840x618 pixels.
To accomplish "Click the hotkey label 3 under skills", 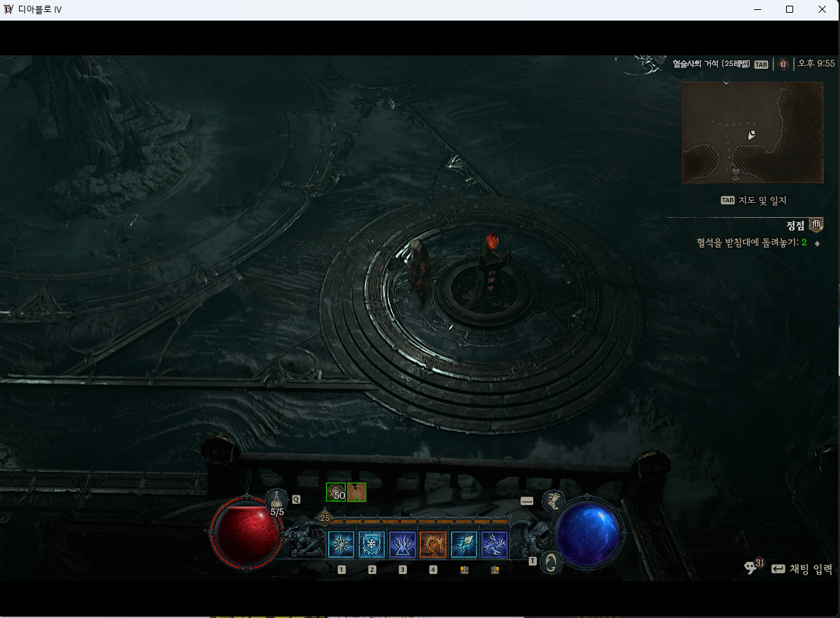I will (403, 570).
